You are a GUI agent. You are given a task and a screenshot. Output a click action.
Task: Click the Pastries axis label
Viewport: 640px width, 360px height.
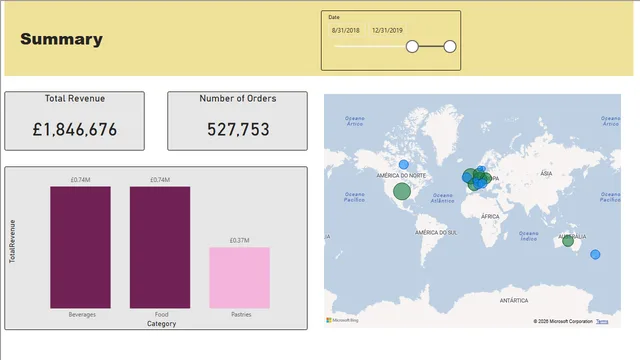pyautogui.click(x=241, y=314)
